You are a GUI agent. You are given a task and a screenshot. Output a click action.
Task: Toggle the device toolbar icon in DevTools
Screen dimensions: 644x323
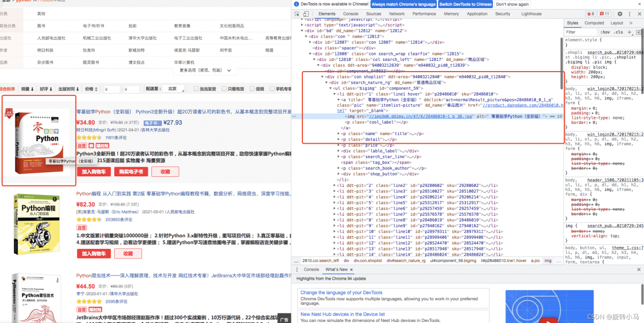point(305,14)
